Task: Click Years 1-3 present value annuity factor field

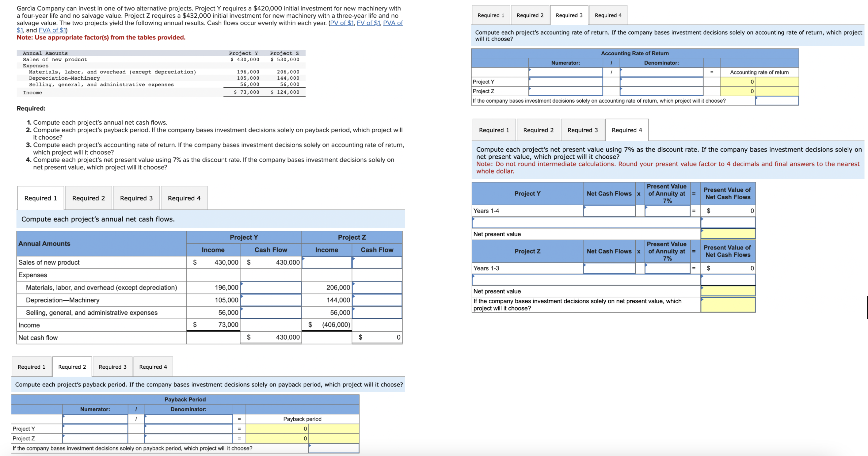Action: 668,268
